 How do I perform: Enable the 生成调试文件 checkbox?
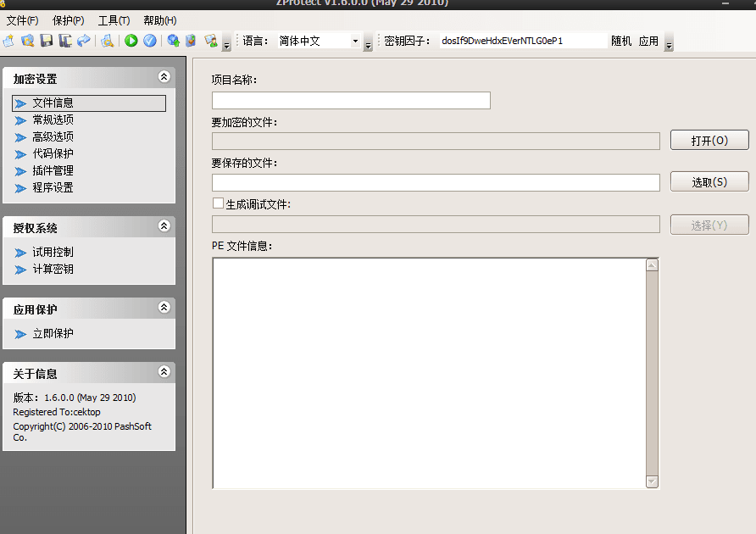[218, 203]
